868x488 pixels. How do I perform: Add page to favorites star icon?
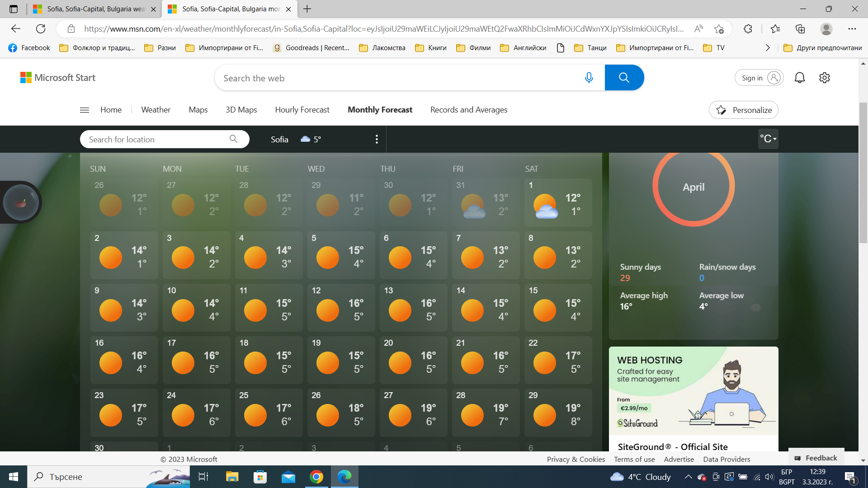pyautogui.click(x=719, y=29)
